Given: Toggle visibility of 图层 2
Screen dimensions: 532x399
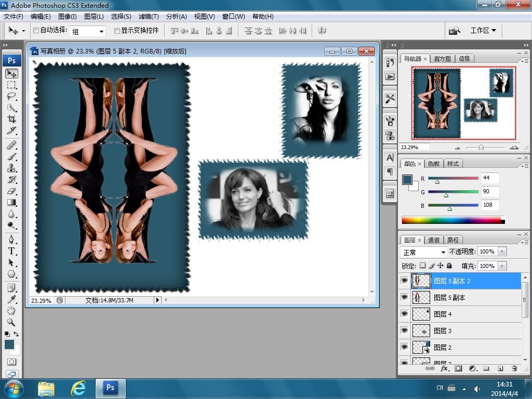Looking at the screenshot, I should (x=404, y=347).
